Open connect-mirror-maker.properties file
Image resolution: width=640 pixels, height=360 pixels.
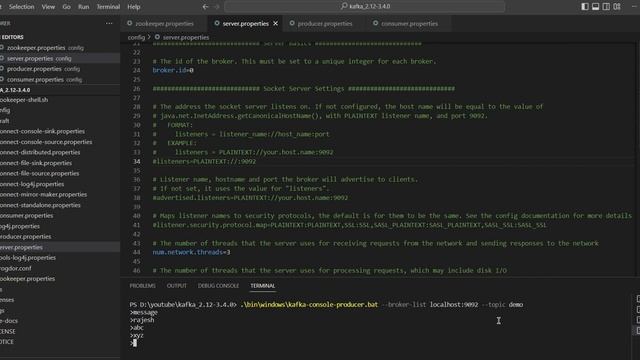[x=60, y=195]
